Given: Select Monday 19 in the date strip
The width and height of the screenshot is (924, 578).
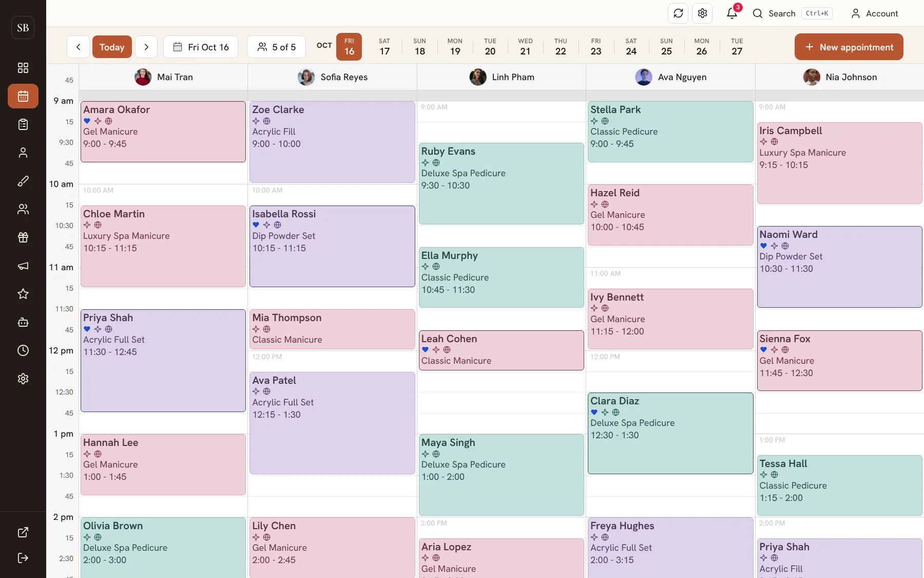Looking at the screenshot, I should coord(455,47).
